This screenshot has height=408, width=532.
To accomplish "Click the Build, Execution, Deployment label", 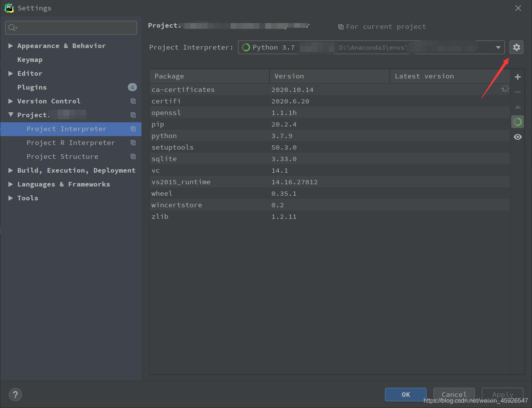I will [76, 170].
